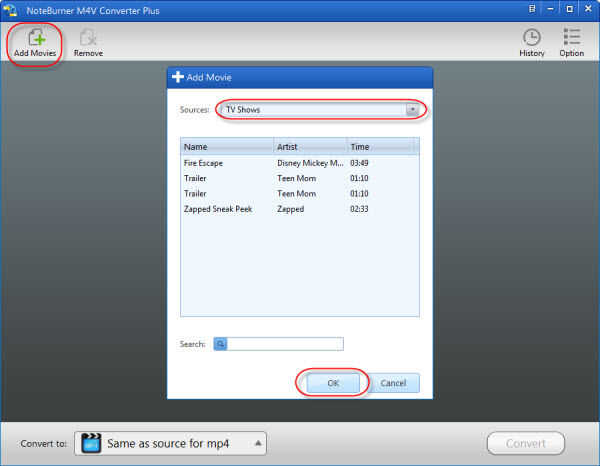The height and width of the screenshot is (466, 600).
Task: Sort list by Name column header
Action: point(227,147)
